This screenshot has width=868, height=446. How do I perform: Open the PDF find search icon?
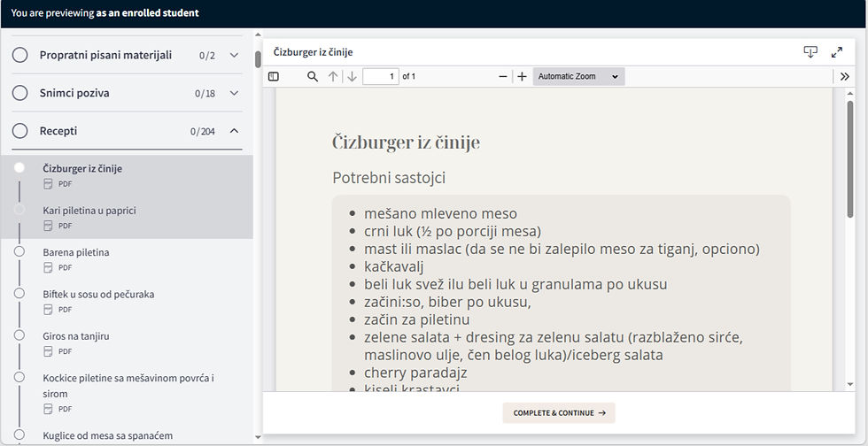pyautogui.click(x=313, y=76)
